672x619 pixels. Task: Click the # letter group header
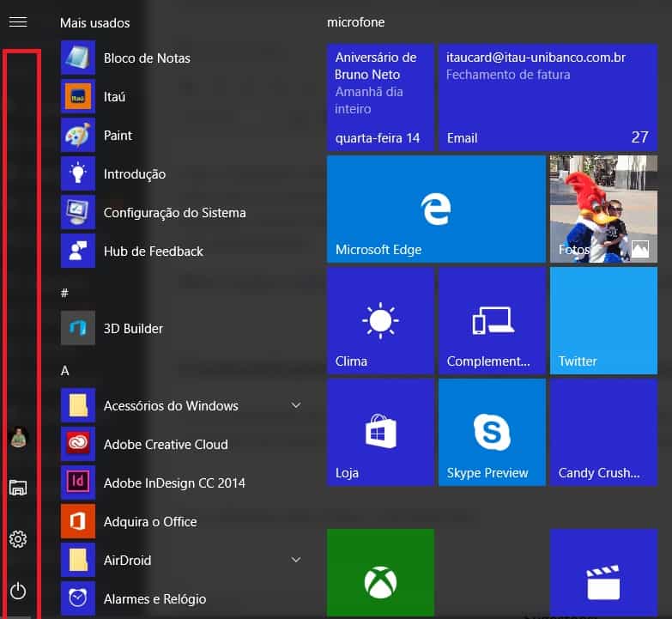[64, 293]
